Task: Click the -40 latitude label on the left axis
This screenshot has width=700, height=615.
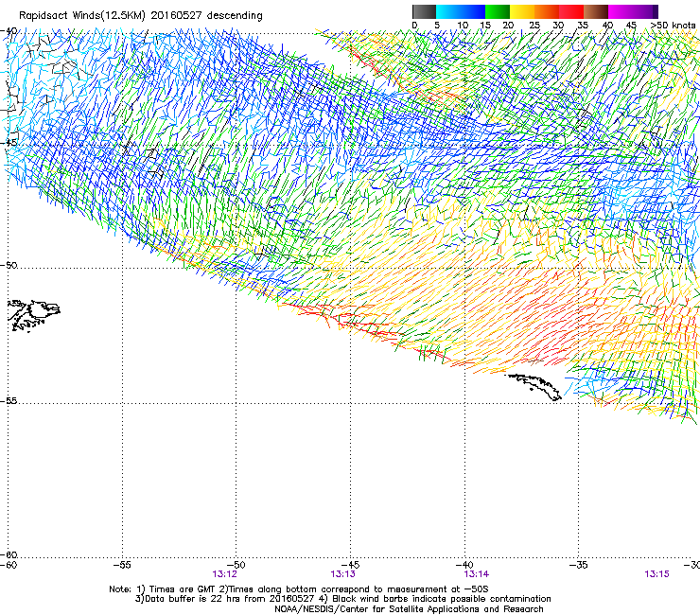Action: click(x=9, y=31)
